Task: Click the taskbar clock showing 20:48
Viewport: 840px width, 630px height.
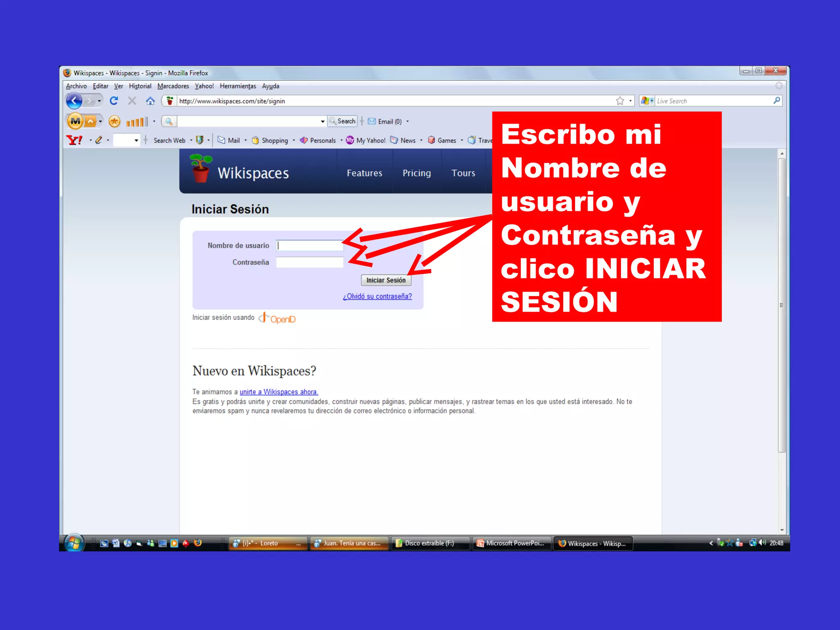Action: tap(776, 543)
